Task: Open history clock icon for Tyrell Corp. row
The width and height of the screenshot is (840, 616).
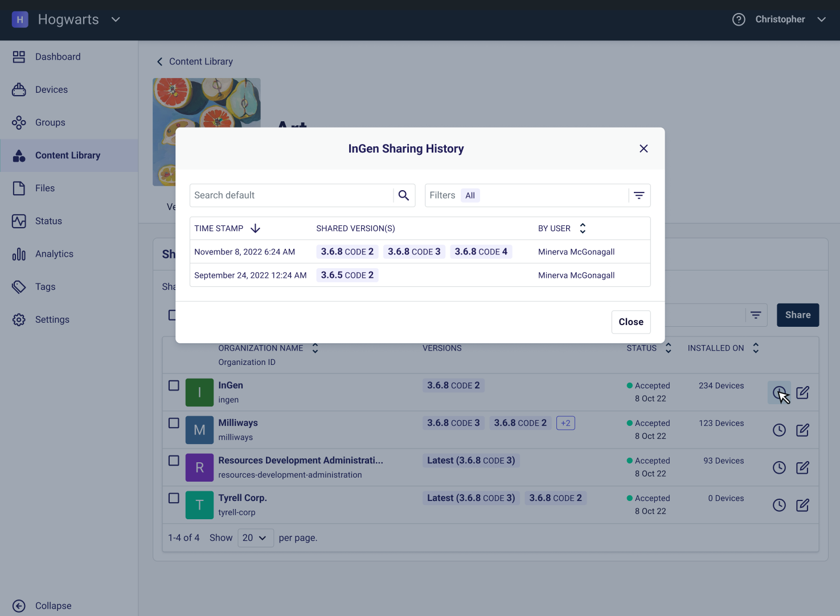Action: pyautogui.click(x=779, y=505)
